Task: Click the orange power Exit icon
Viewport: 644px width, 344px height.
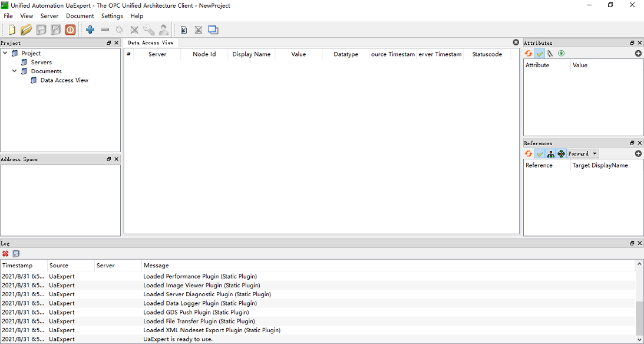Action: pos(70,30)
